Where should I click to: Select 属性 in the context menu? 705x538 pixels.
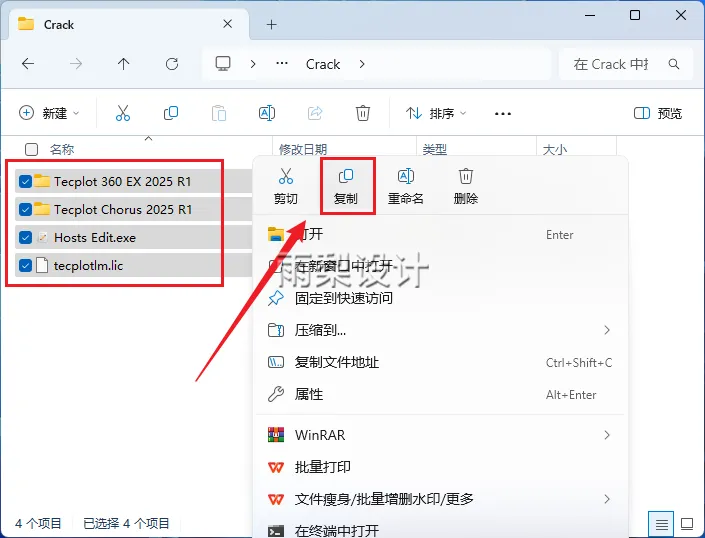tap(439, 394)
